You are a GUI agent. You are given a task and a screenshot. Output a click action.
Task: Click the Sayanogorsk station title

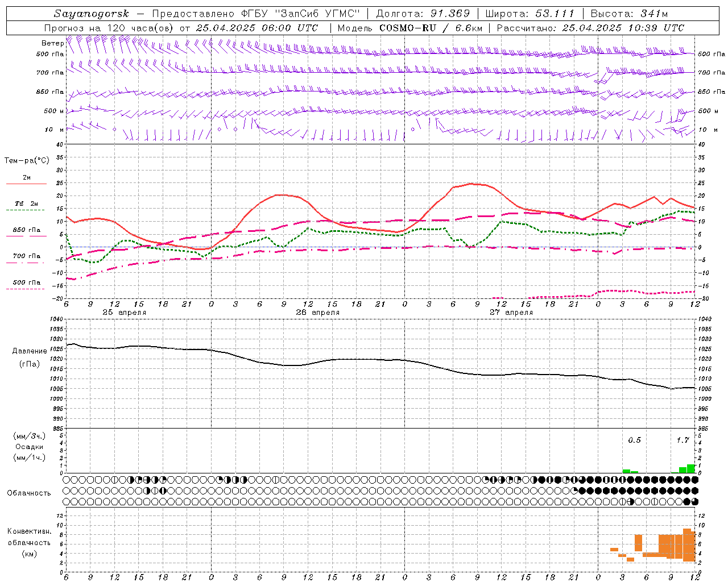point(92,14)
